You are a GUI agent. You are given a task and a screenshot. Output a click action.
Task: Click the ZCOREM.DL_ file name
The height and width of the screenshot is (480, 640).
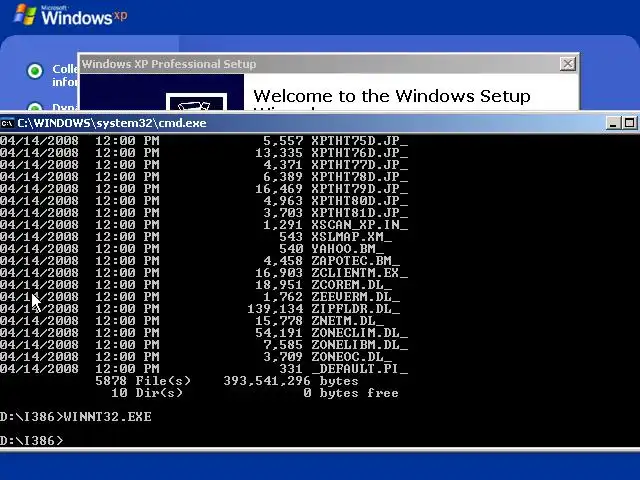click(351, 285)
